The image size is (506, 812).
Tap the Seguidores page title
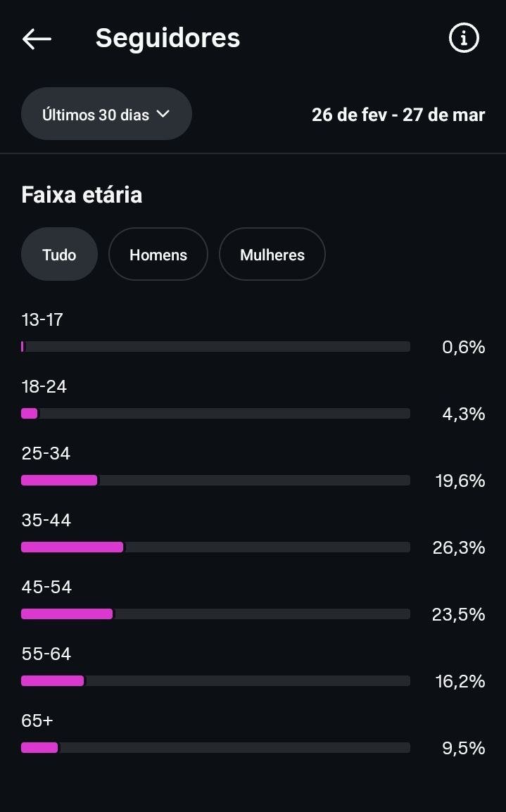[x=167, y=38]
